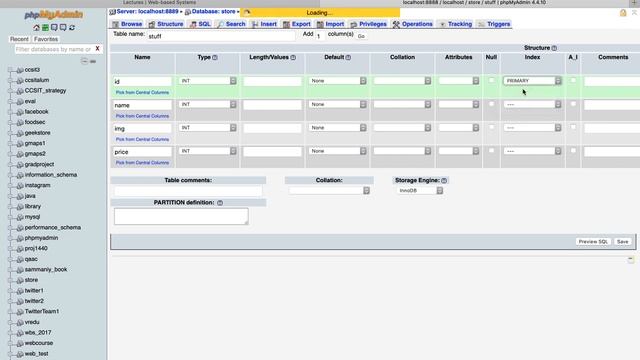
Task: Toggle Null checkbox for price column
Action: (x=491, y=151)
